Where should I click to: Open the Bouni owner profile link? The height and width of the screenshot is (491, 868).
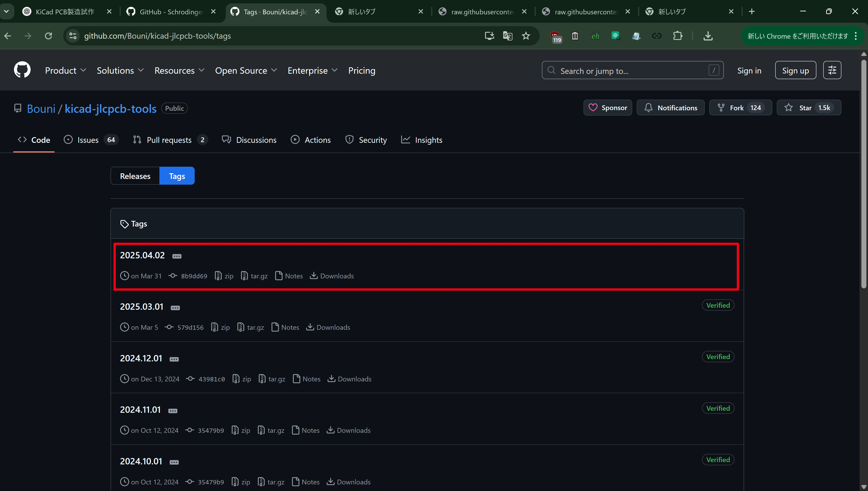(x=41, y=108)
